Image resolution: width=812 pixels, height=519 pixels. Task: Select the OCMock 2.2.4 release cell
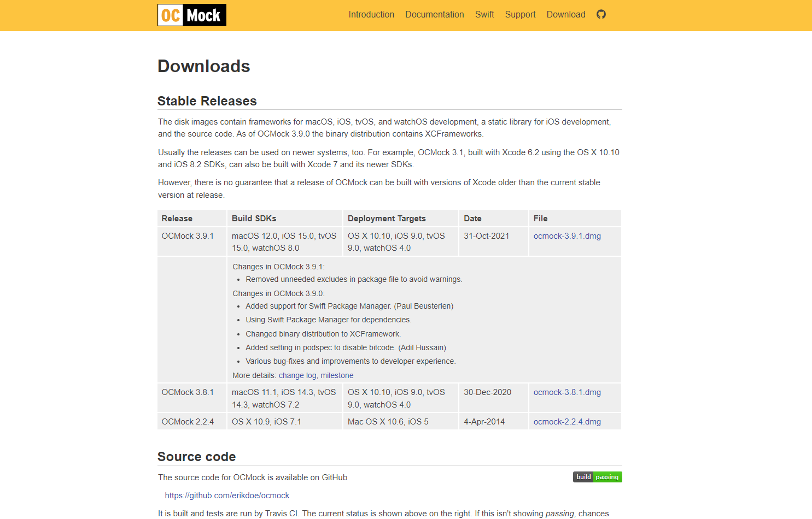192,422
